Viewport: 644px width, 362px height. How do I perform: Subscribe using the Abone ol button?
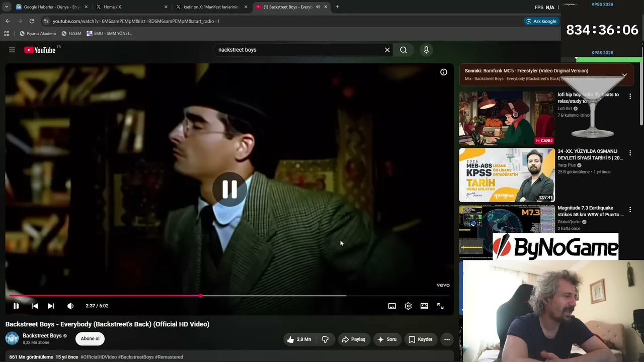click(90, 338)
